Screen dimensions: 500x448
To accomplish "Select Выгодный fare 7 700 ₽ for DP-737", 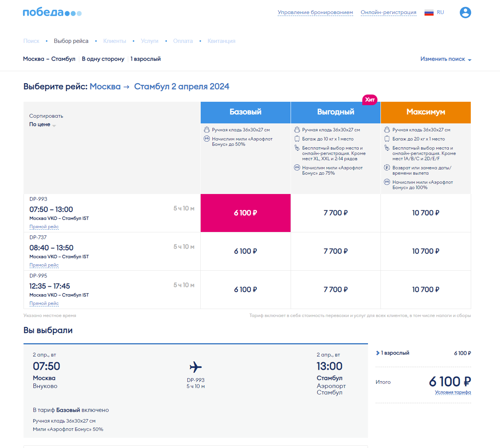I will pyautogui.click(x=335, y=251).
